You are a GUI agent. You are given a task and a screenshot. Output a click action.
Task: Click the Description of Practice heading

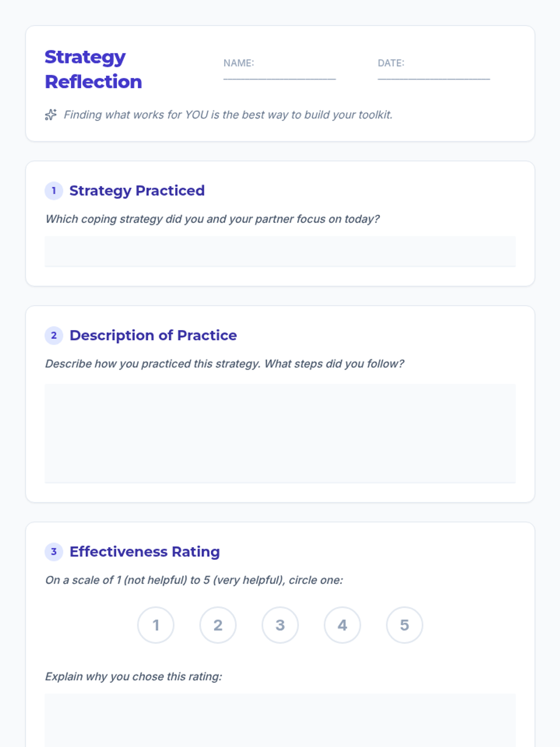(x=153, y=336)
